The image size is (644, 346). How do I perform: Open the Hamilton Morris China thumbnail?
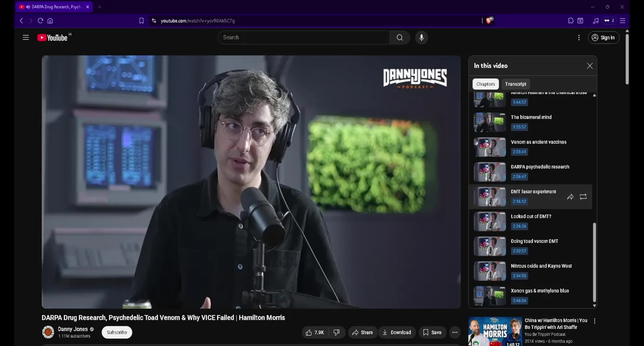(x=495, y=332)
